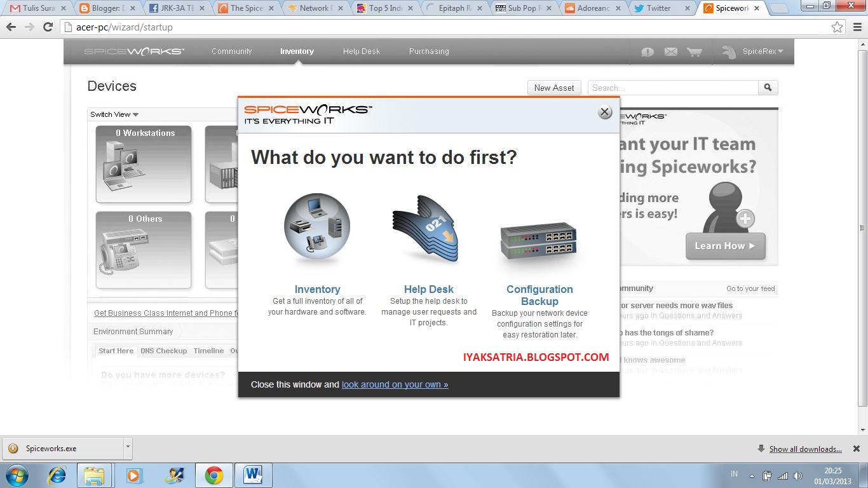The height and width of the screenshot is (488, 868).
Task: Click the device Search input field
Action: coord(673,88)
